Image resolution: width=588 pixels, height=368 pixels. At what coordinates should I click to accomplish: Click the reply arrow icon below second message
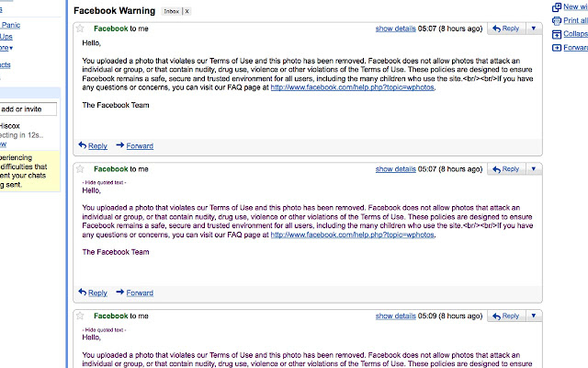tap(83, 292)
